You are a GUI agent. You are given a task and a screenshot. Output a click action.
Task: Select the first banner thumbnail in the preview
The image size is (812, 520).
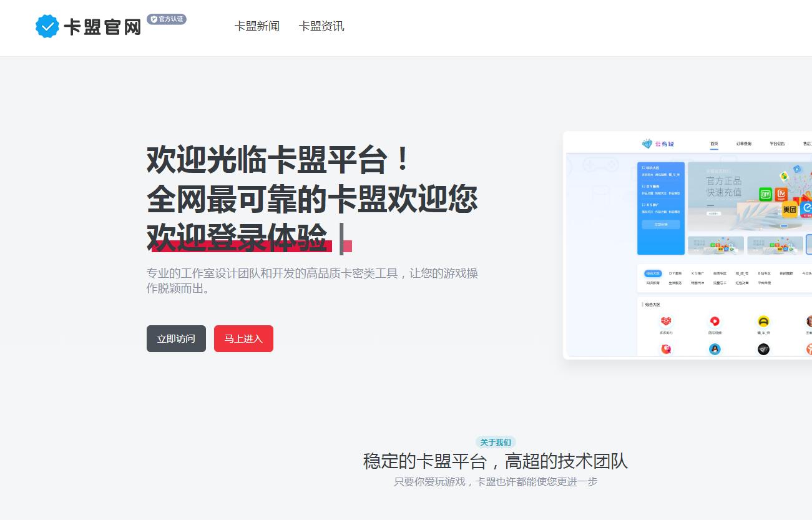pos(715,245)
